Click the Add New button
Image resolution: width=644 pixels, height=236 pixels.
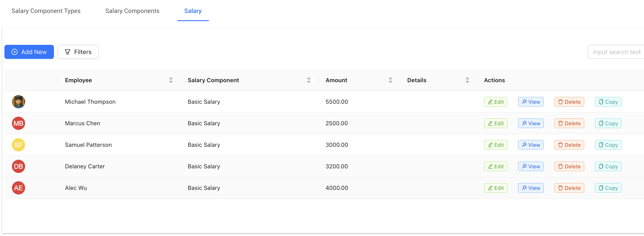coord(29,52)
